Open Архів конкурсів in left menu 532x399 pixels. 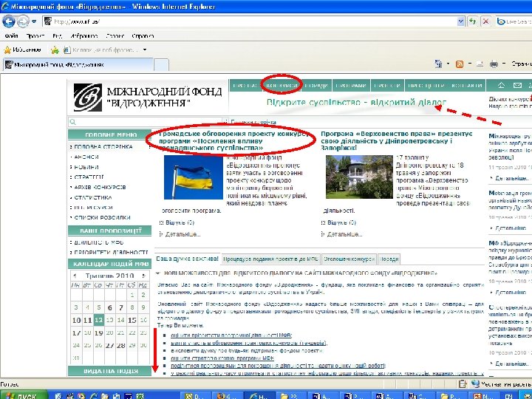100,187
